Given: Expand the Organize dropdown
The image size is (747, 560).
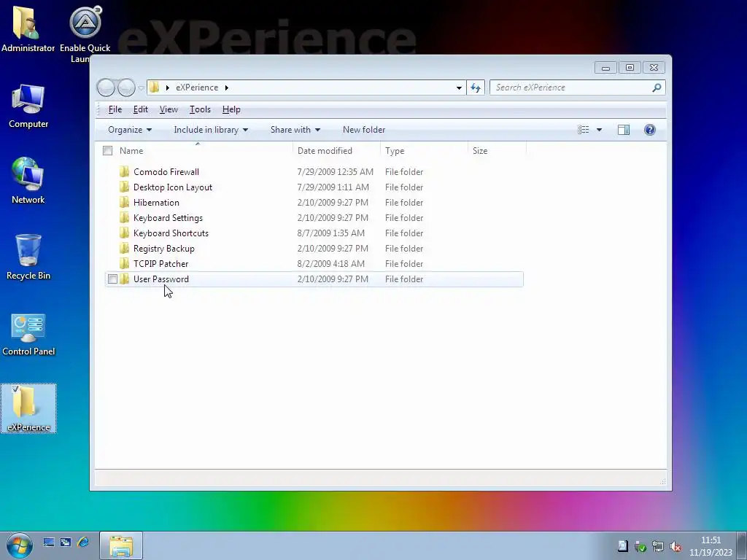Looking at the screenshot, I should (x=130, y=130).
